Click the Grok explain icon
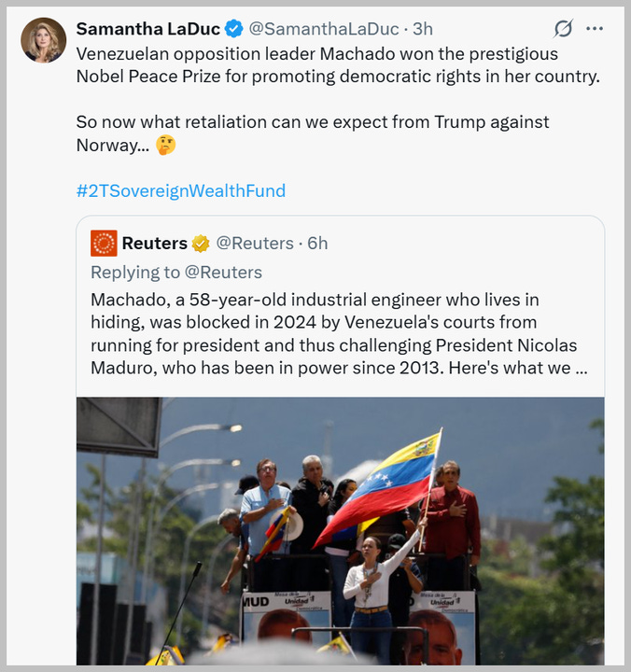The width and height of the screenshot is (631, 672). (x=563, y=29)
